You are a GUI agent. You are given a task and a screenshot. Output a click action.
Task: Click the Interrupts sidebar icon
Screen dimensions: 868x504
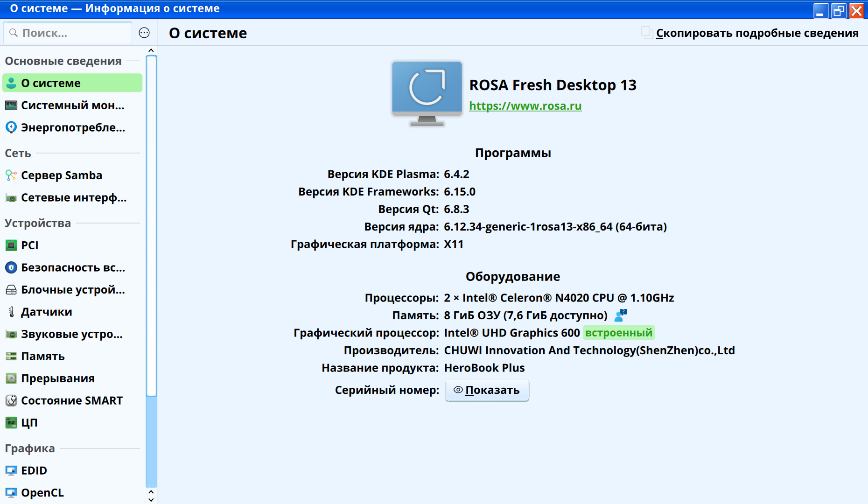11,378
